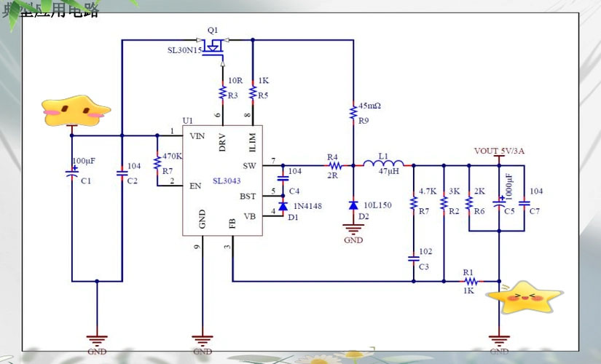The width and height of the screenshot is (601, 364).
Task: Select the 'ILIM' pin label
Action: 252,143
